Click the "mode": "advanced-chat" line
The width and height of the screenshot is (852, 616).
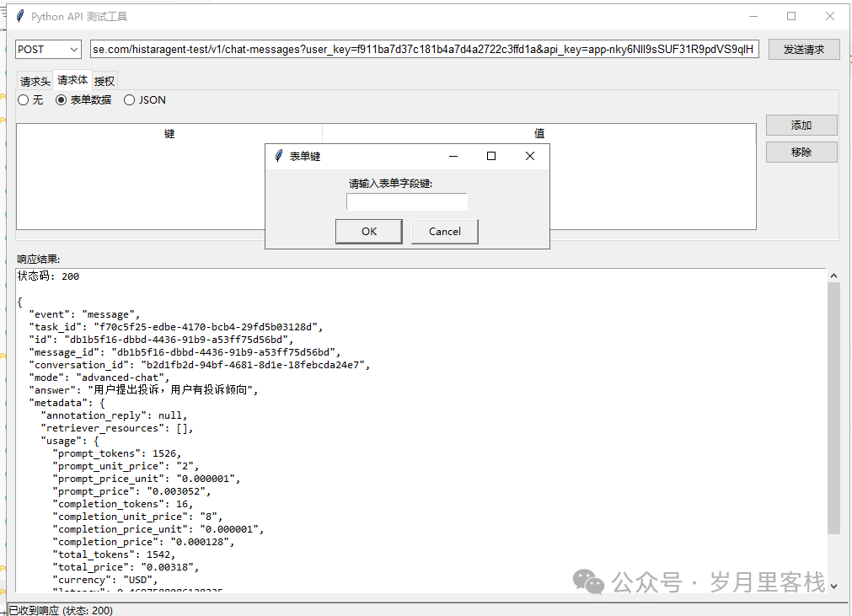click(x=99, y=378)
